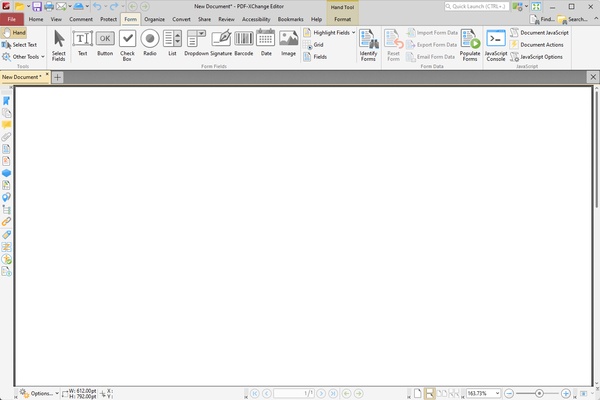Activate the Hand tool
Image resolution: width=600 pixels, height=400 pixels.
14,33
